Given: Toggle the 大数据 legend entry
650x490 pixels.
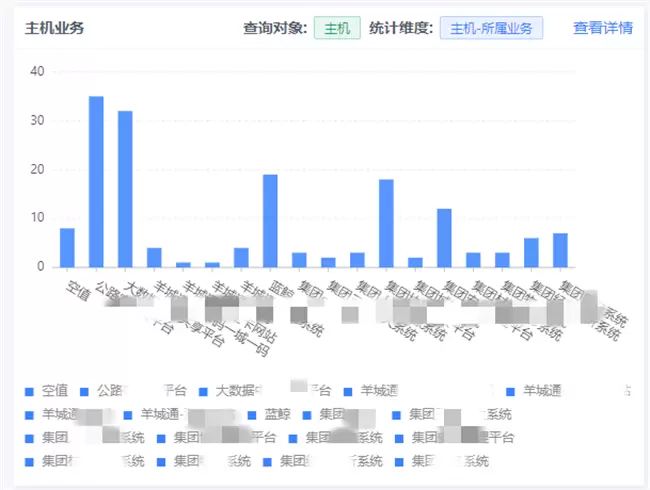Looking at the screenshot, I should click(235, 390).
